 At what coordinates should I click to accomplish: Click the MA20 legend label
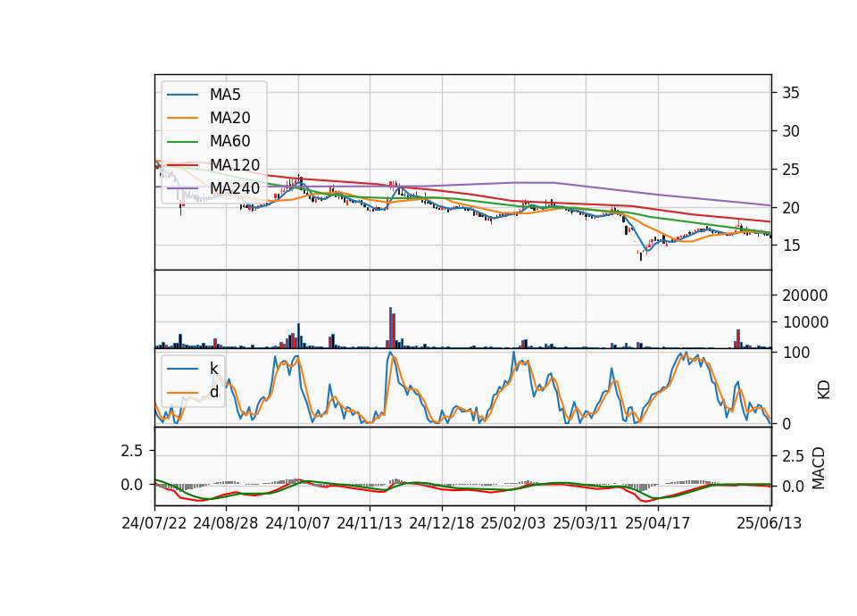[x=229, y=118]
